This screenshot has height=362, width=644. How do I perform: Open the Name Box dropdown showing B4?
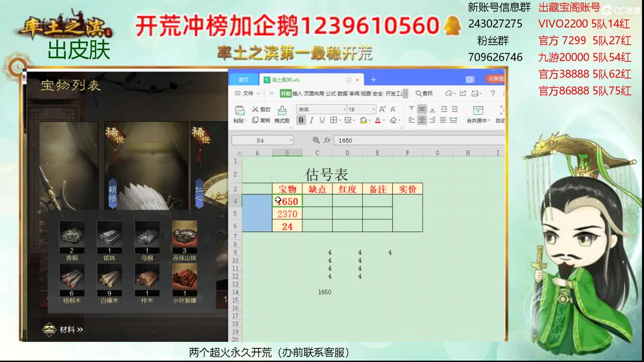(290, 141)
